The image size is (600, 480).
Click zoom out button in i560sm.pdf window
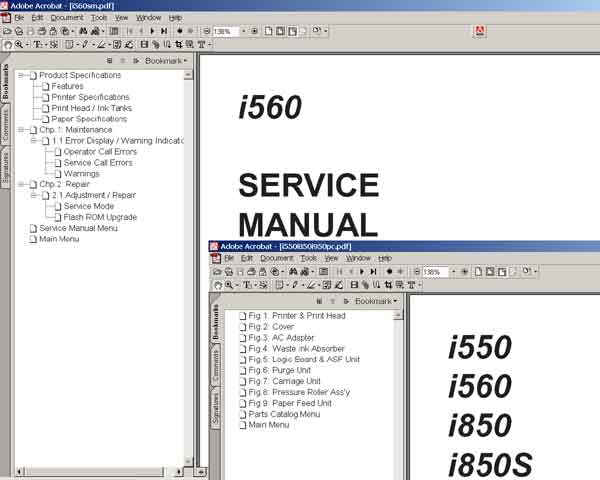(207, 31)
